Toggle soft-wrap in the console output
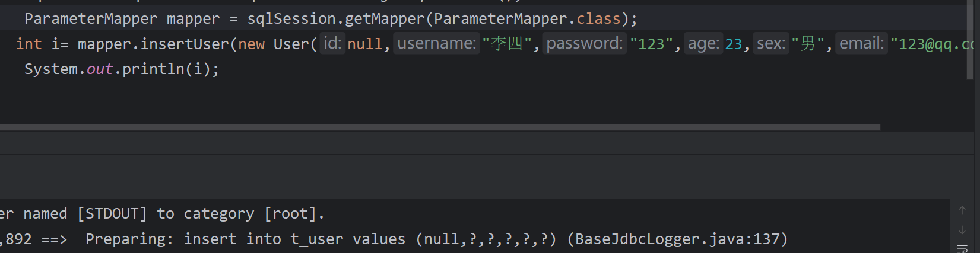Screen dimensions: 980x253 (x=962, y=249)
